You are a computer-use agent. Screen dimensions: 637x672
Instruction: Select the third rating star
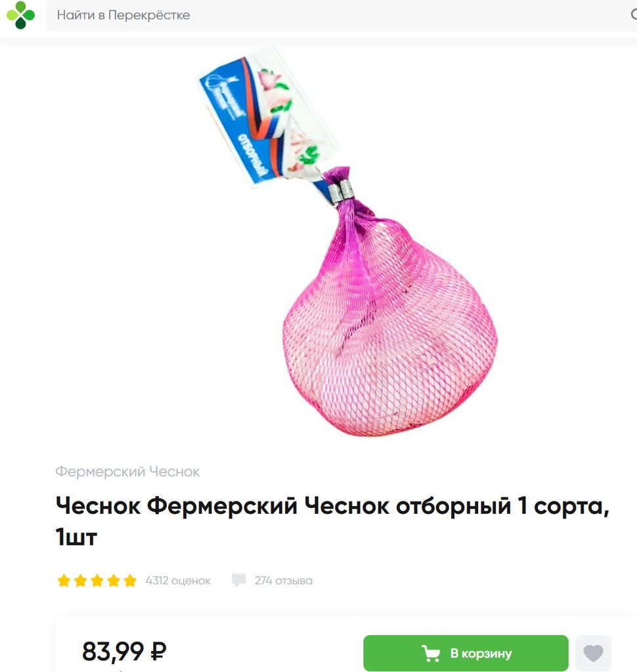(x=97, y=581)
